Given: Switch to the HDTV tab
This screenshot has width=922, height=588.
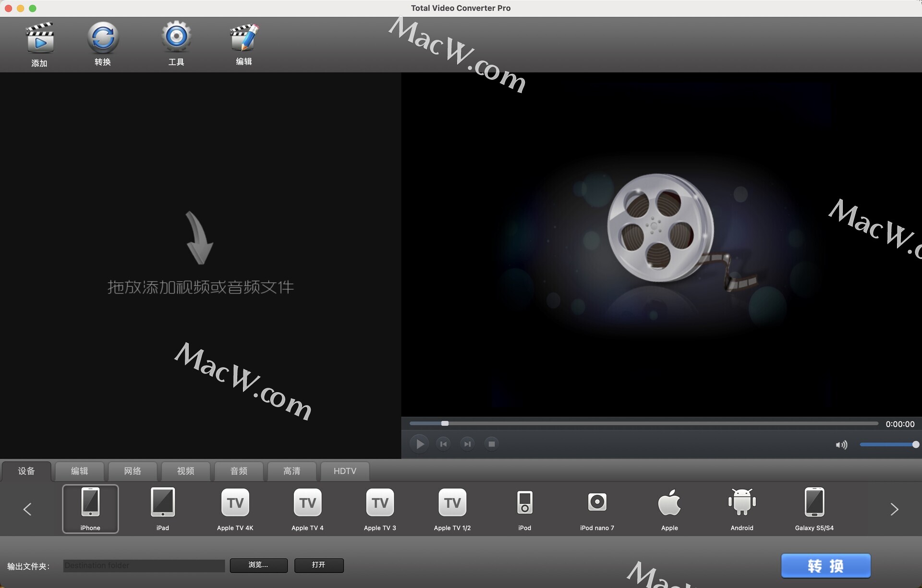Looking at the screenshot, I should (345, 471).
